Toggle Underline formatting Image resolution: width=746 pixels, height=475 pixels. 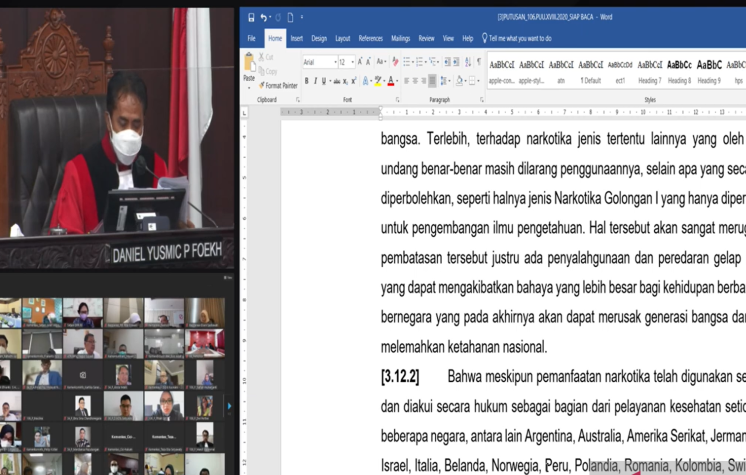pos(324,81)
